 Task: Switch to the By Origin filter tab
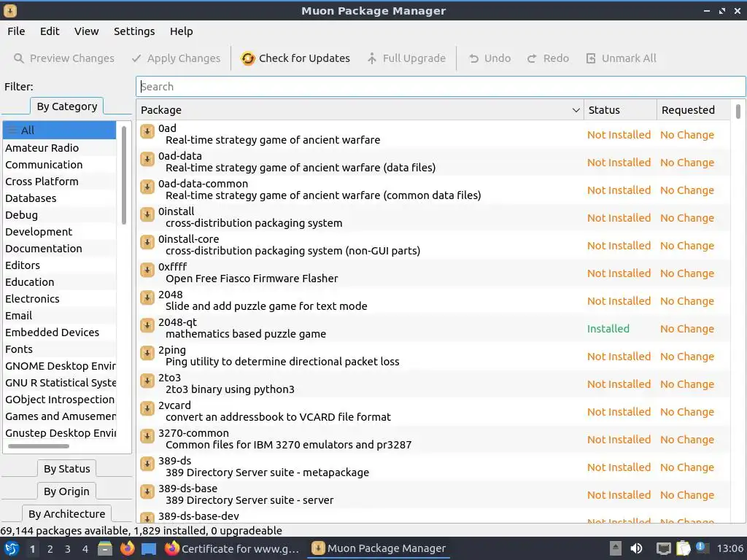pos(66,491)
